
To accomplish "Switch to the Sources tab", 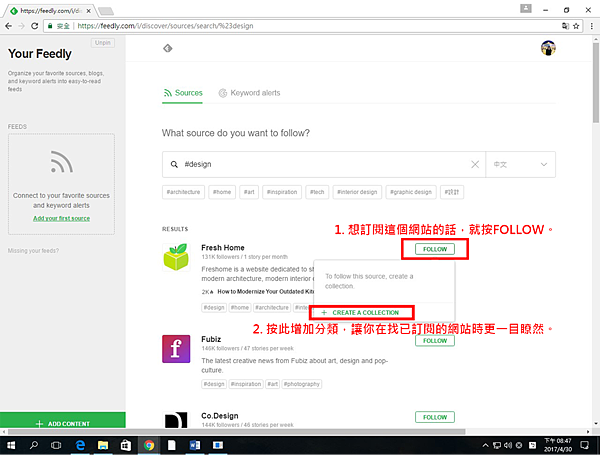I will 183,93.
